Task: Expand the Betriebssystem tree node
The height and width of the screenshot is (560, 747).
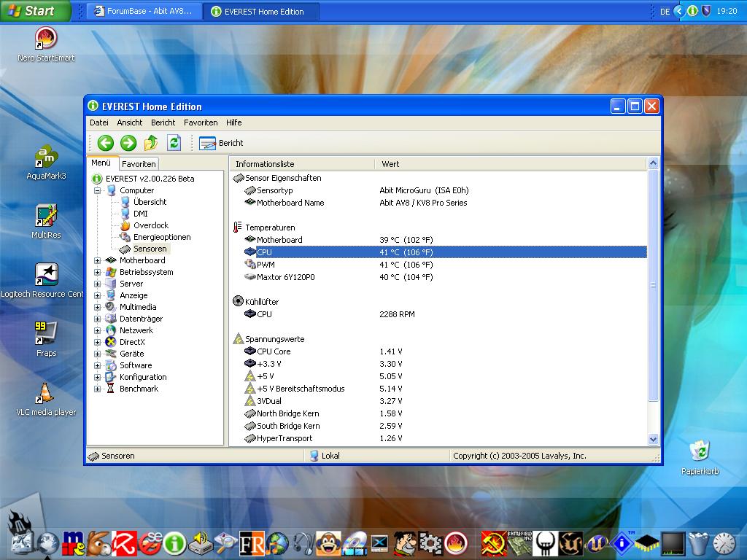Action: 97,272
